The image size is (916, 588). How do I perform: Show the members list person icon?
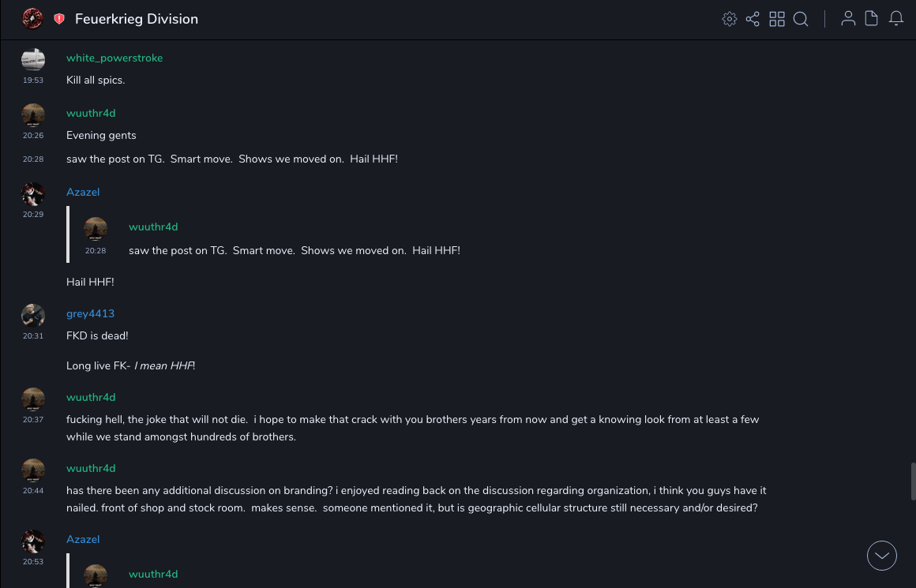click(x=848, y=19)
